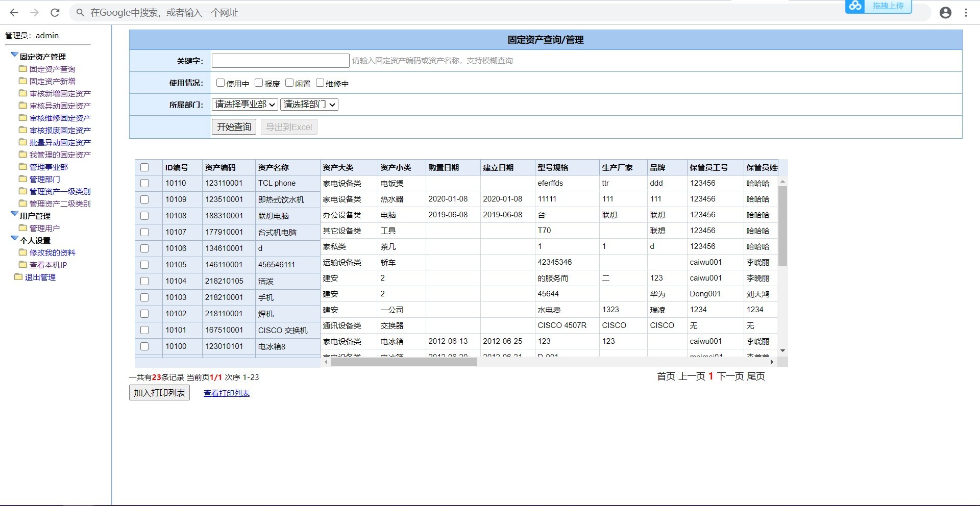Open the 查看打印列表 link
980x506 pixels.
227,393
